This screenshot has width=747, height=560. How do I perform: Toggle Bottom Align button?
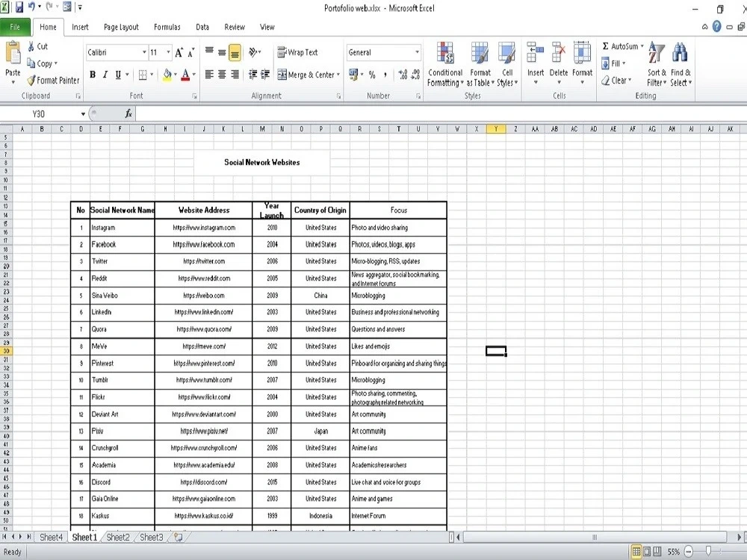pyautogui.click(x=235, y=52)
